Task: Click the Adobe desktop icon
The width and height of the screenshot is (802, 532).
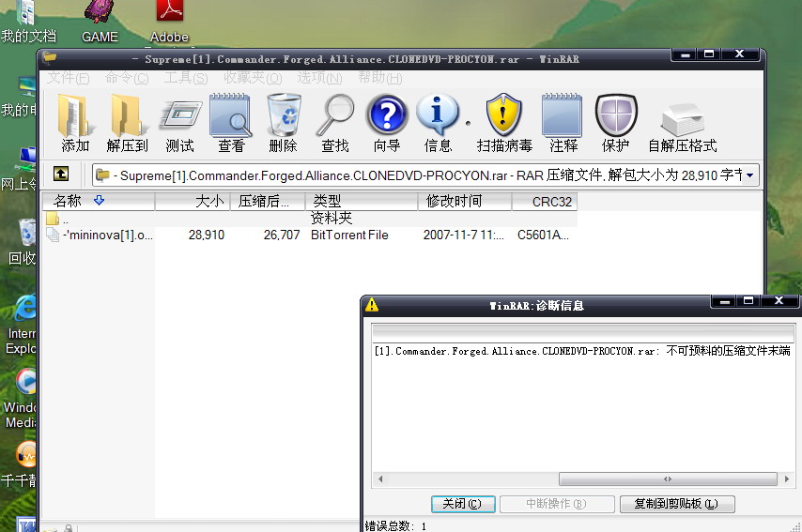Action: coord(169,22)
